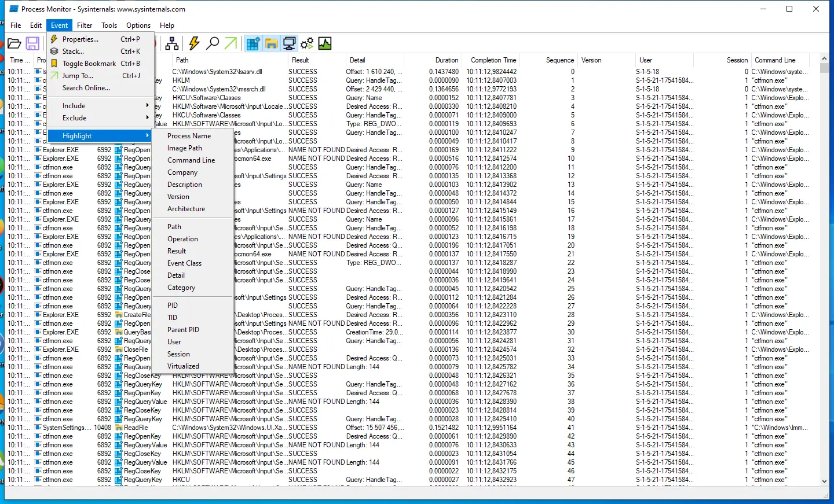The image size is (834, 504).
Task: Open the Tools menu
Action: (109, 25)
